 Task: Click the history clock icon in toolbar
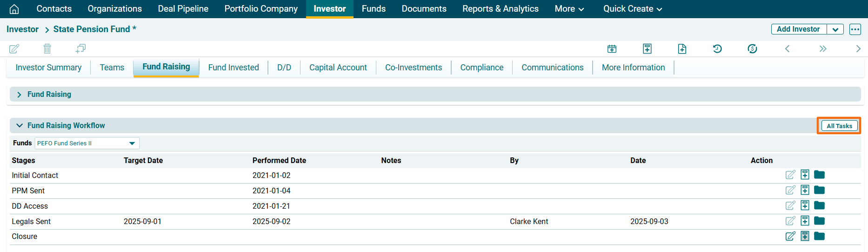[x=717, y=48]
